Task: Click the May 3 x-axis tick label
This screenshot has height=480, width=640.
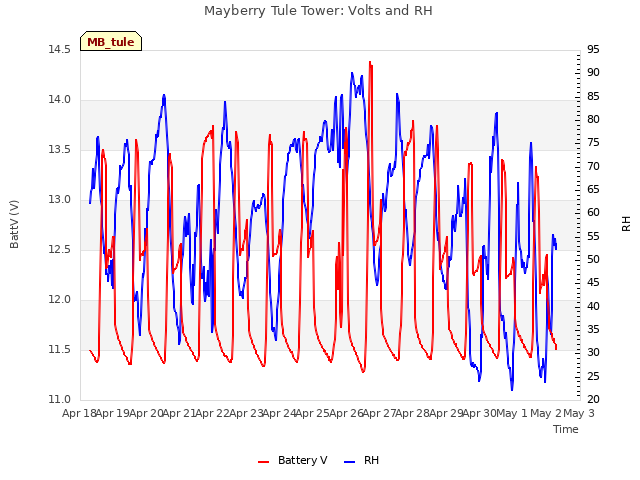Action: 579,413
